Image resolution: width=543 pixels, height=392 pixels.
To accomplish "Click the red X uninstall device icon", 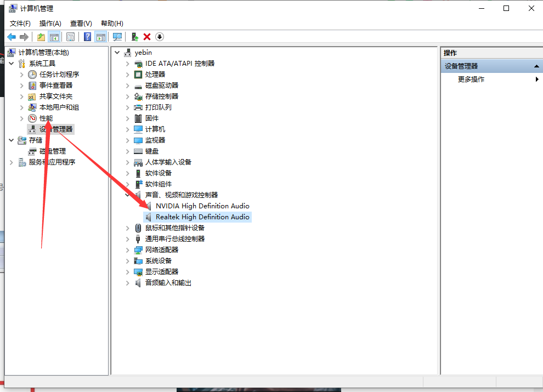I will [147, 37].
